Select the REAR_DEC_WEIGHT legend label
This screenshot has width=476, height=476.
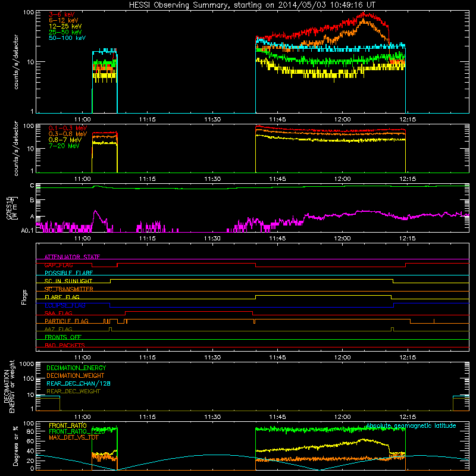(73, 392)
